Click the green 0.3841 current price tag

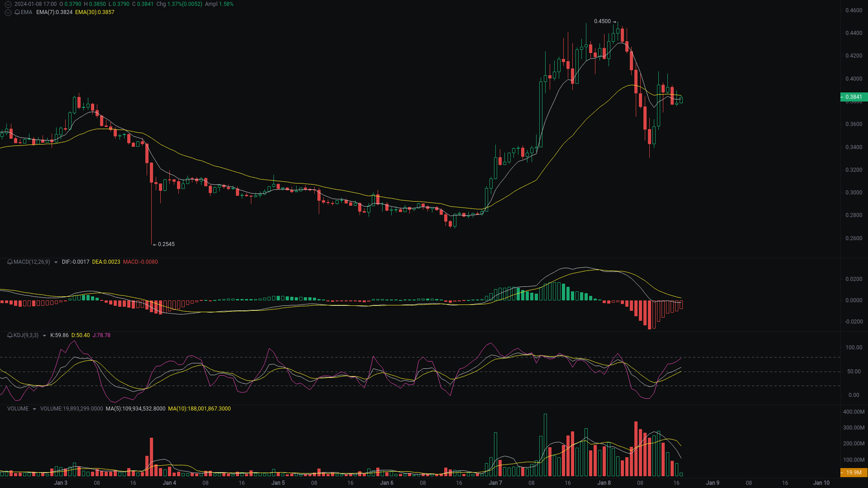pyautogui.click(x=854, y=97)
